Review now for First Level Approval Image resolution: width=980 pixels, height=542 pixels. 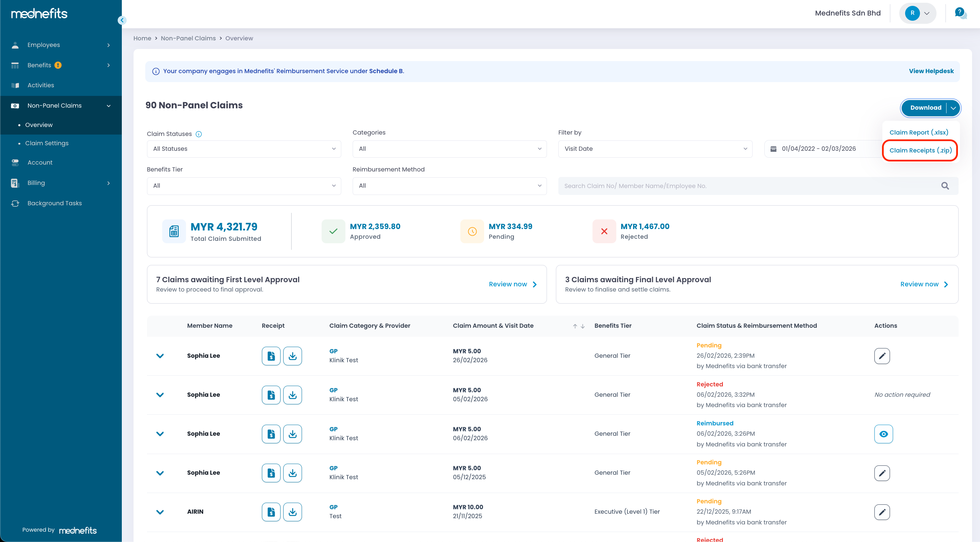click(x=512, y=284)
